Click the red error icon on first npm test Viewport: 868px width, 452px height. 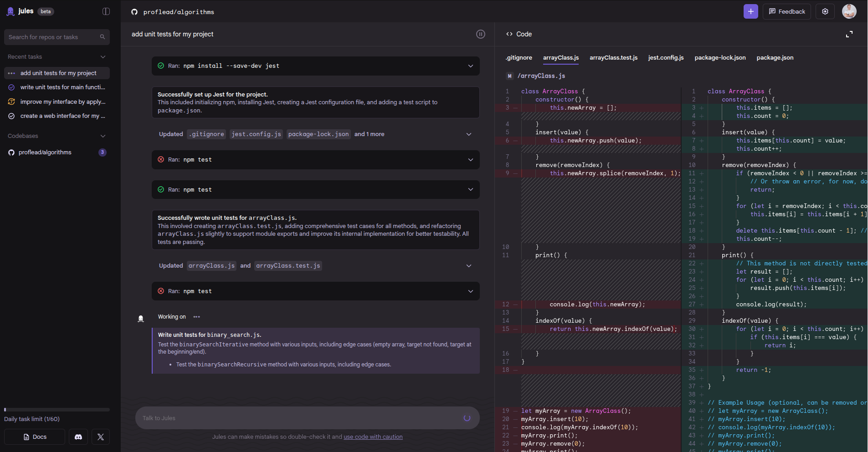161,159
